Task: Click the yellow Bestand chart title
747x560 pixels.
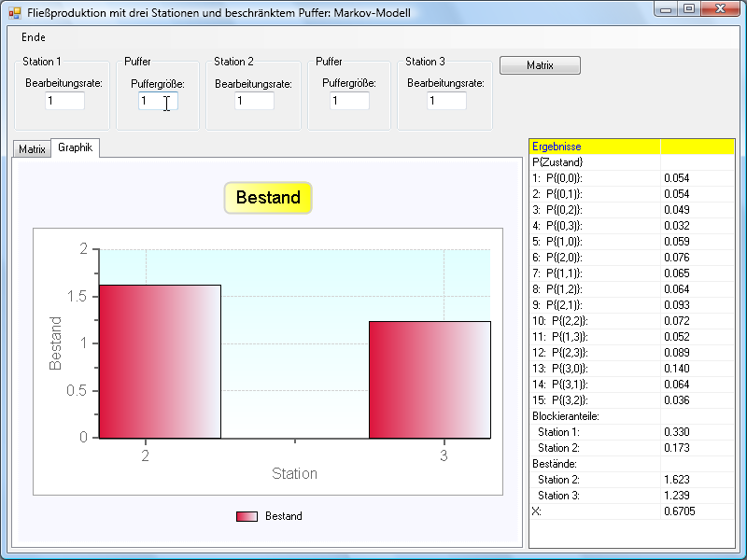Action: coord(268,198)
